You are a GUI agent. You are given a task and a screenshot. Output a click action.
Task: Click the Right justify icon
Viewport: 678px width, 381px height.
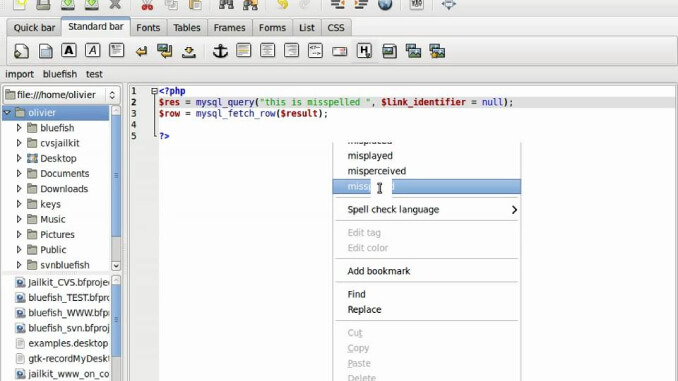click(291, 51)
